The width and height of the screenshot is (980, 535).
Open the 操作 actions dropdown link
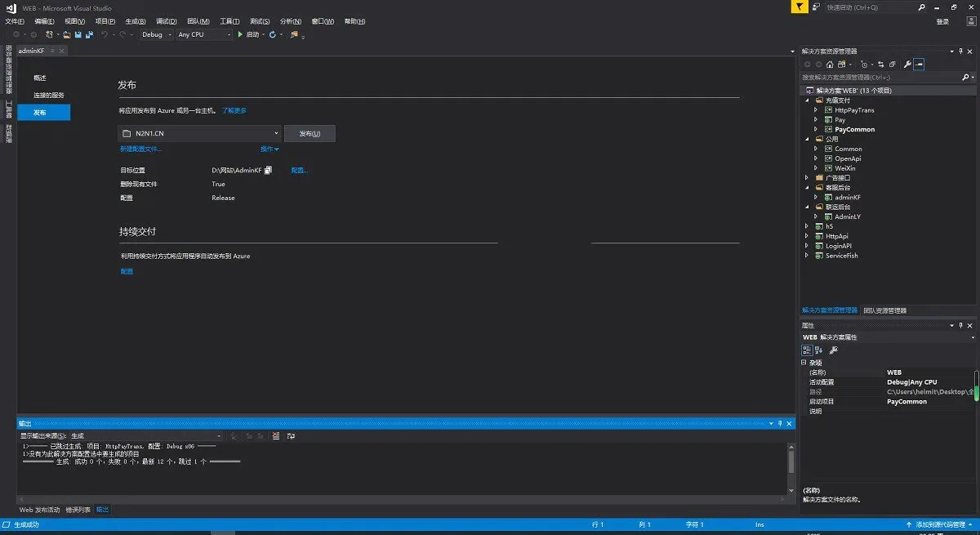(x=269, y=149)
